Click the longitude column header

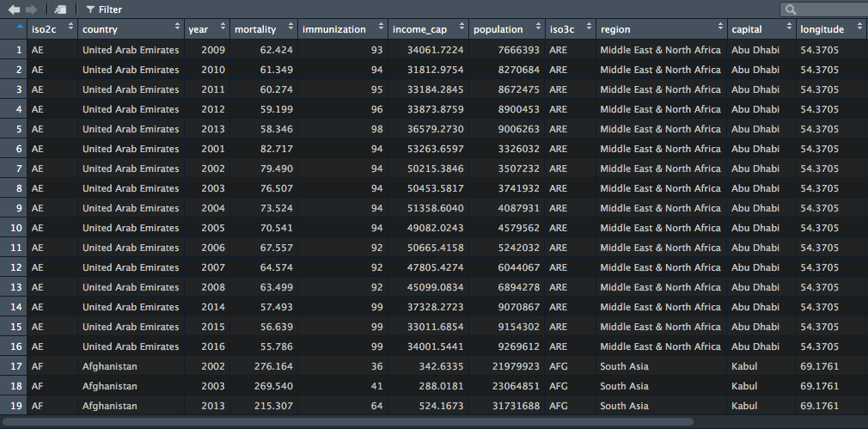[x=822, y=29]
